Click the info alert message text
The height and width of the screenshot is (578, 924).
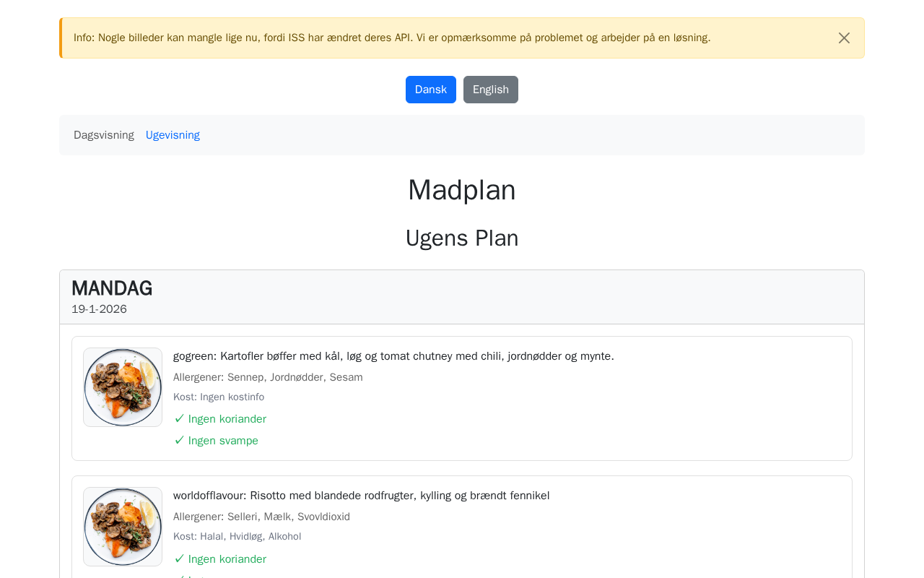392,38
